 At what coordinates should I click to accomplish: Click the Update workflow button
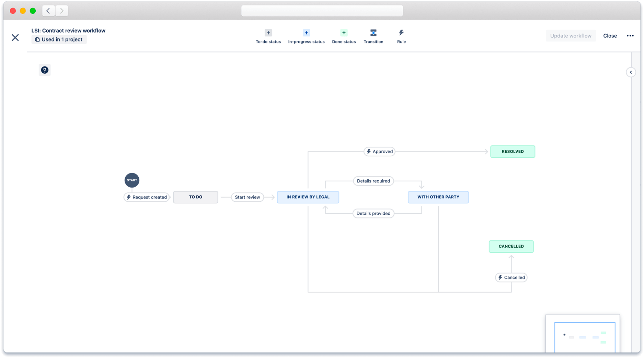pyautogui.click(x=571, y=36)
